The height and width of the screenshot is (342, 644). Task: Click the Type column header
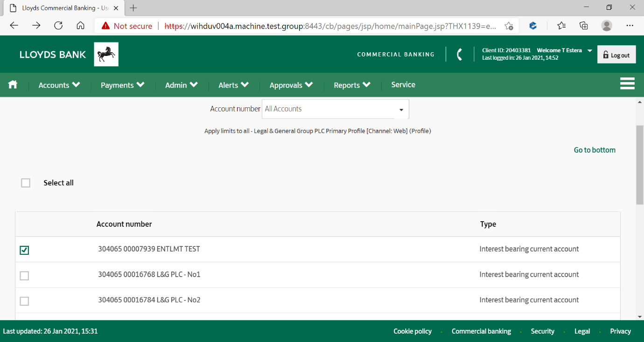[x=488, y=224]
